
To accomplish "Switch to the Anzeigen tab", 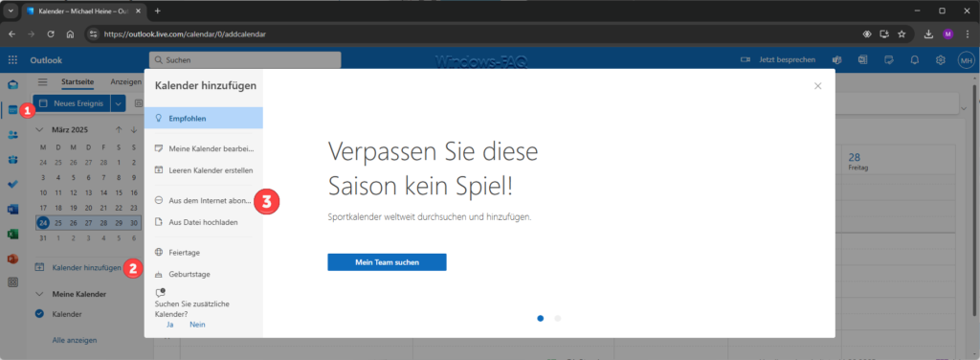I will point(125,82).
